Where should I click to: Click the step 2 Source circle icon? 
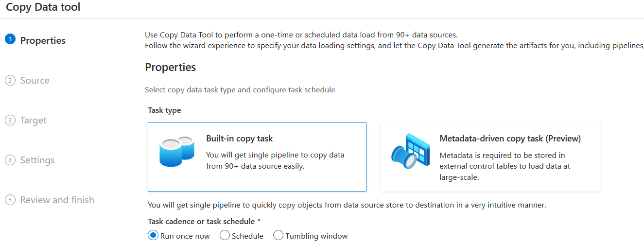(10, 80)
